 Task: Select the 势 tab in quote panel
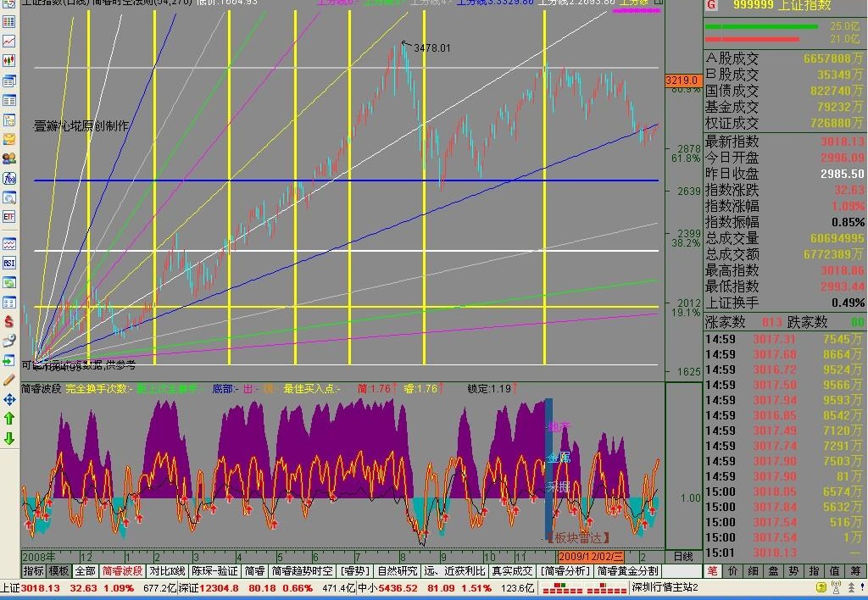(793, 570)
